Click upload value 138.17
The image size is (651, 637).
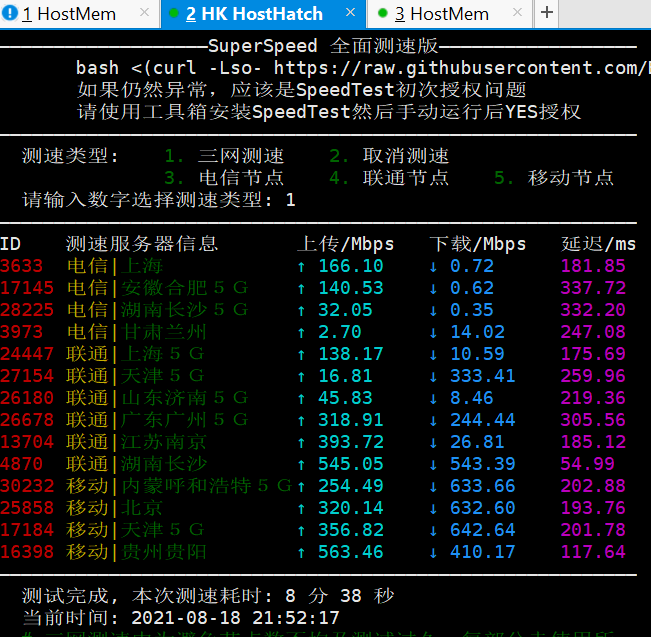[351, 354]
